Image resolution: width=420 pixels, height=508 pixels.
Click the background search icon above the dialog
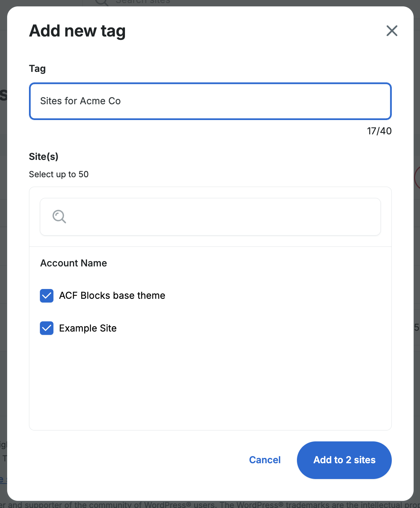[102, 3]
